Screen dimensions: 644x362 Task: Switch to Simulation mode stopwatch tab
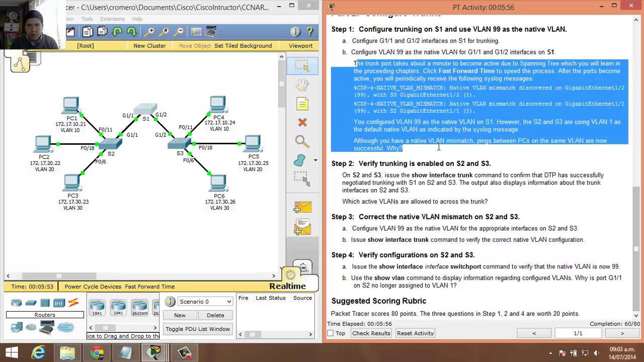(302, 266)
